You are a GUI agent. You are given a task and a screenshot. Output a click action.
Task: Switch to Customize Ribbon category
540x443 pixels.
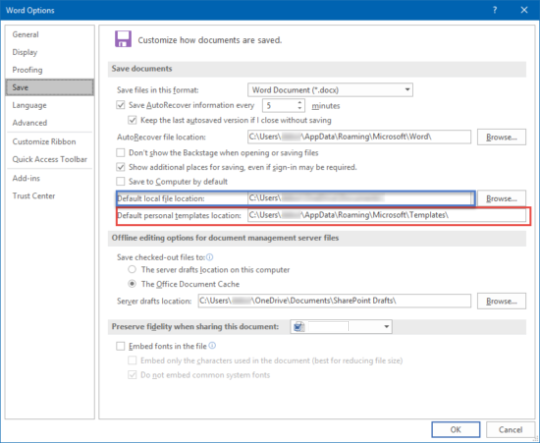click(x=44, y=142)
